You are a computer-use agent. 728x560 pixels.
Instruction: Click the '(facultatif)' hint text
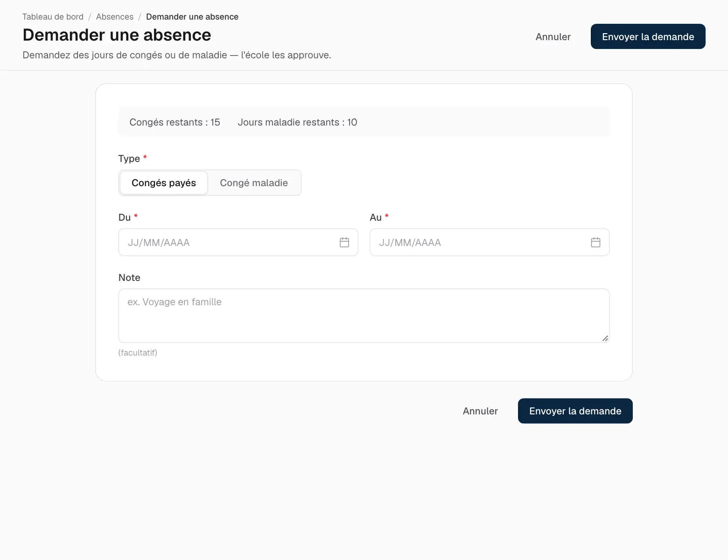(x=138, y=353)
